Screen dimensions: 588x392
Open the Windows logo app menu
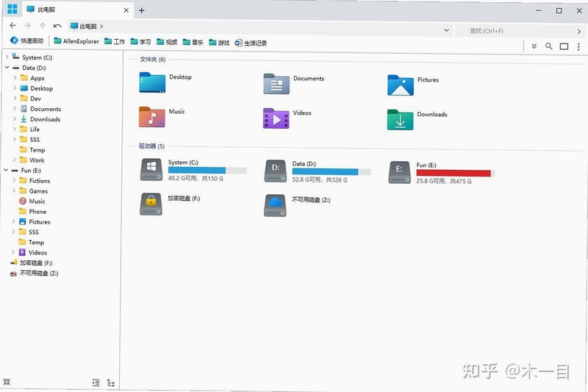(x=12, y=9)
